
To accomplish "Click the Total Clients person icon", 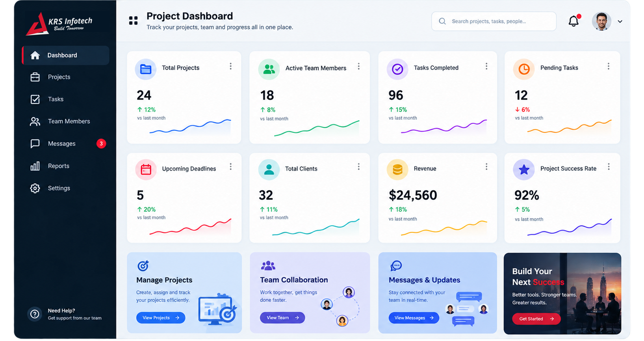I will [x=269, y=170].
